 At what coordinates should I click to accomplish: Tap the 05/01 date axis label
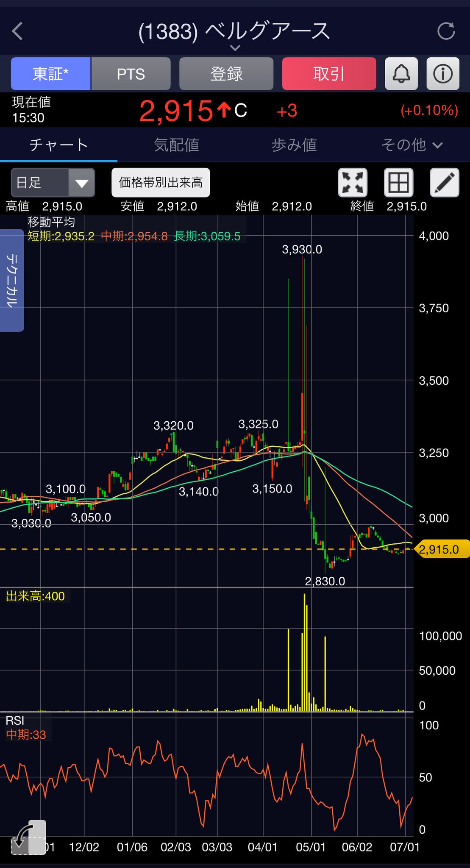(311, 847)
